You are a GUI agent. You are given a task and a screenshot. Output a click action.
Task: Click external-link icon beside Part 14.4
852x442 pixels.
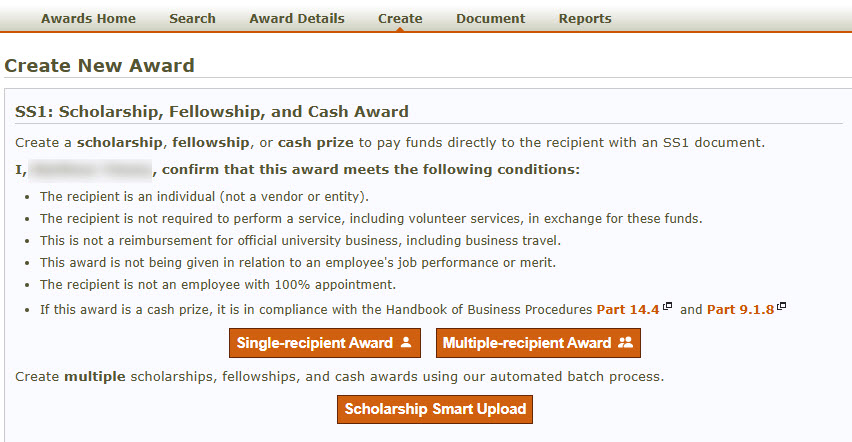(x=668, y=307)
